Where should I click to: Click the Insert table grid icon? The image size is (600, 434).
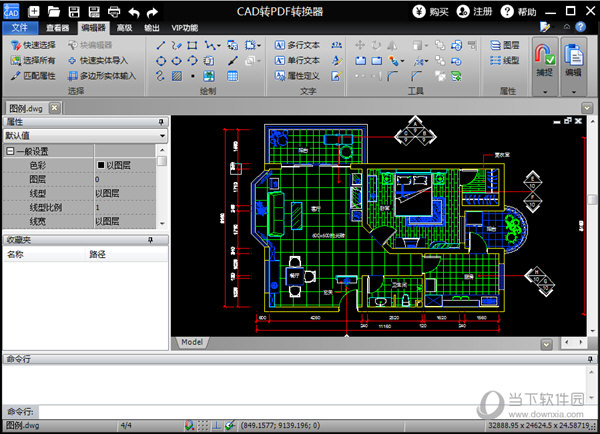pyautogui.click(x=232, y=76)
